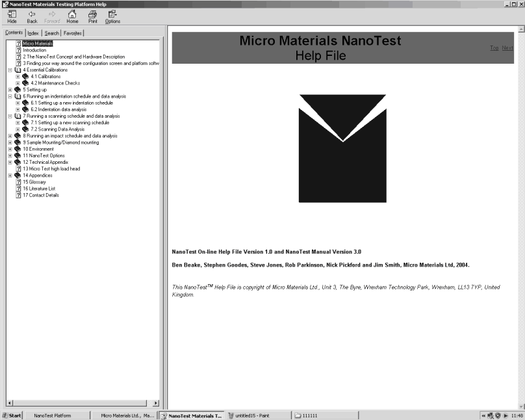Select 8 Running an impact schedule text
This screenshot has height=420, width=525.
[70, 136]
